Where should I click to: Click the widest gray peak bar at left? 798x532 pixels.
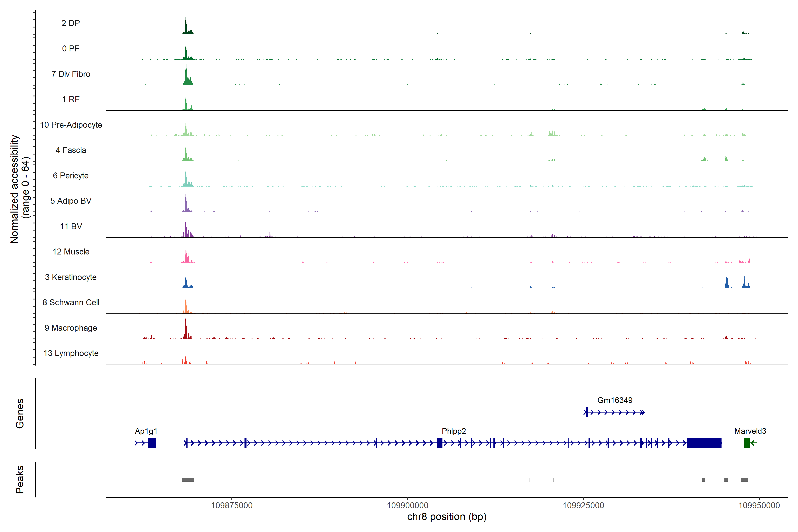coord(188,480)
